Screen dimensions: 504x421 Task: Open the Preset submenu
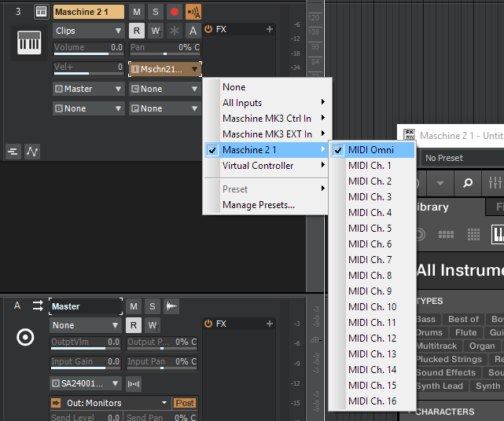click(266, 189)
